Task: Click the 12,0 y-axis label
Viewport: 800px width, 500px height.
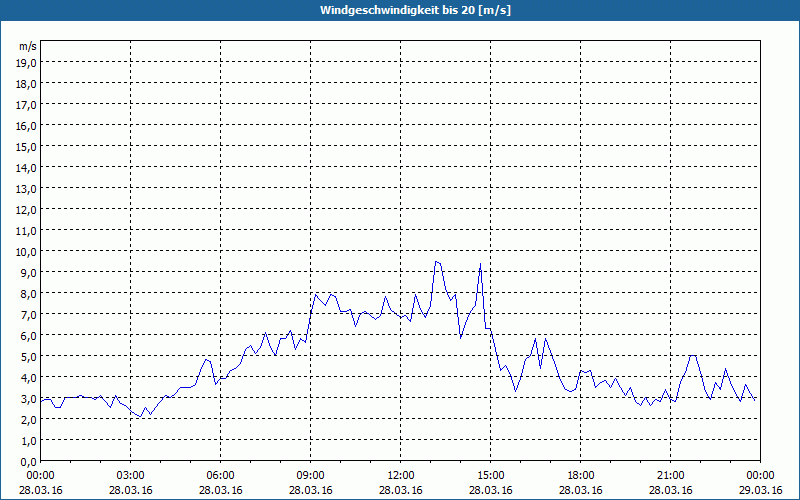Action: 27,210
